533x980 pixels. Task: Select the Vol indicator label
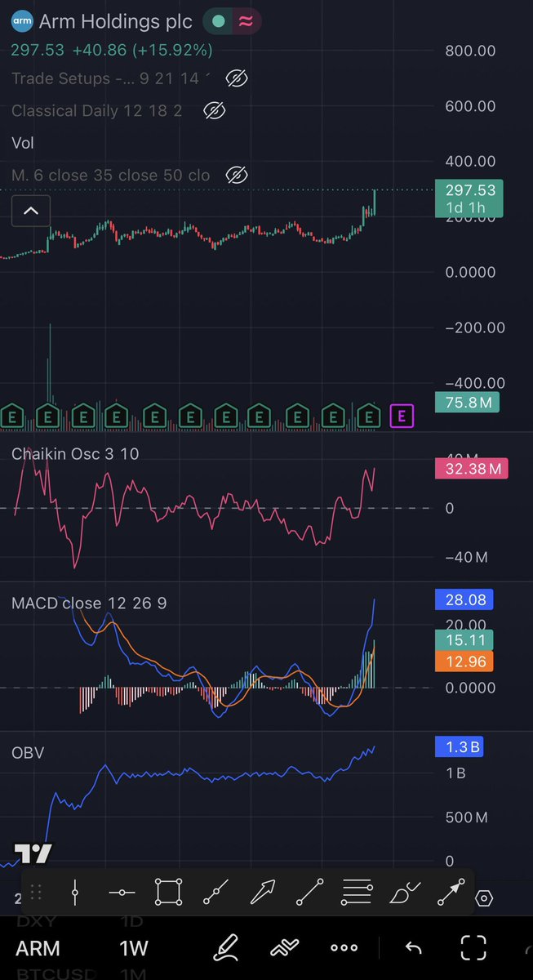point(23,143)
